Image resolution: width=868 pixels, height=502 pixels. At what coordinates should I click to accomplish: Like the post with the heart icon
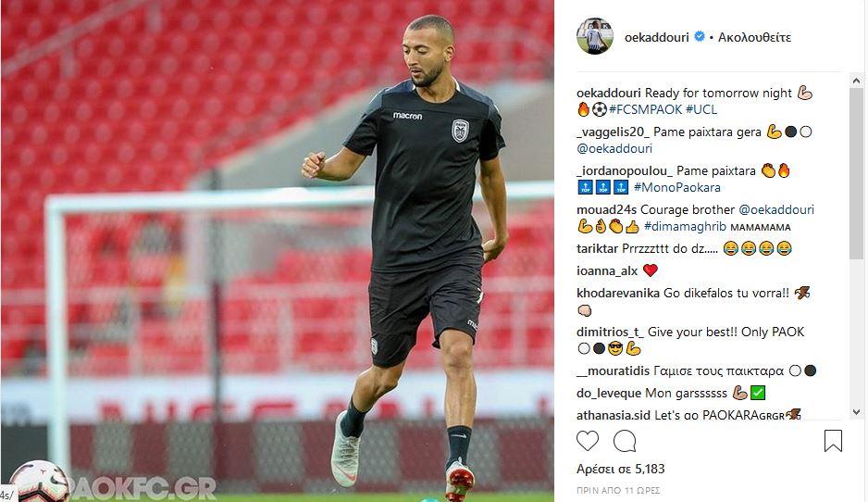588,441
